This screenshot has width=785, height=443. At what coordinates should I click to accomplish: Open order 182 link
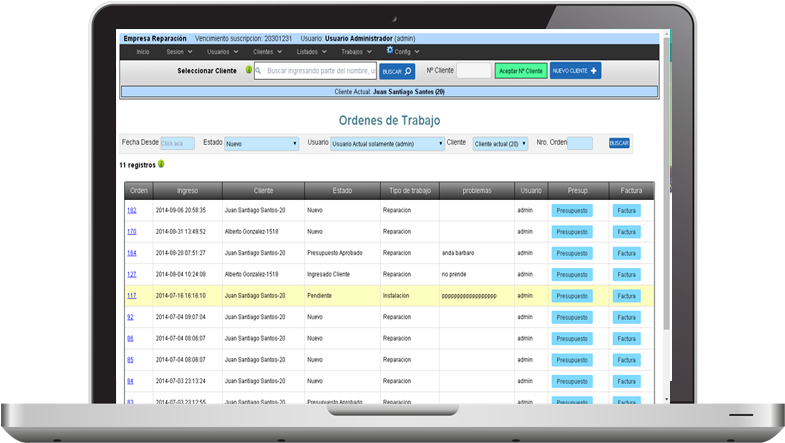(131, 210)
